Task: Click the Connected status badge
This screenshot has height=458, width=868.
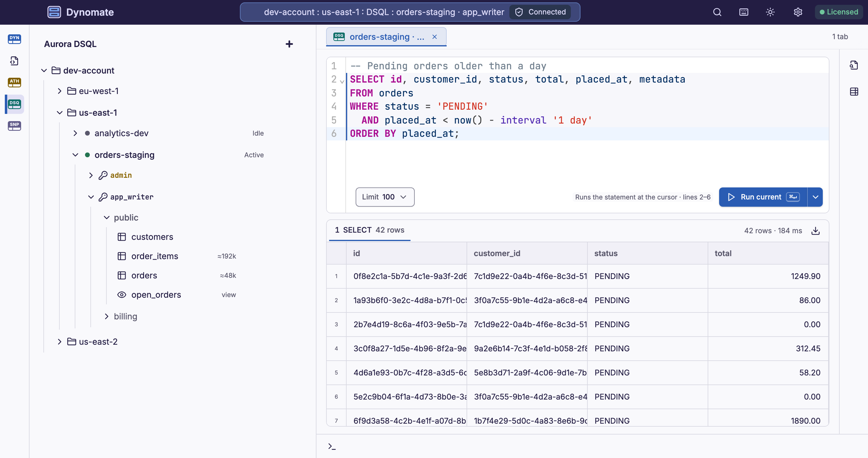Action: 540,12
